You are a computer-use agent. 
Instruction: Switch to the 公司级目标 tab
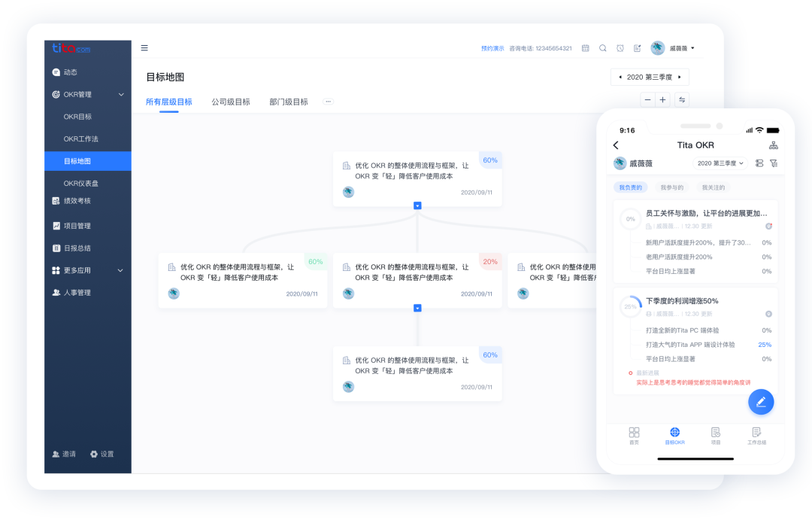coord(231,102)
